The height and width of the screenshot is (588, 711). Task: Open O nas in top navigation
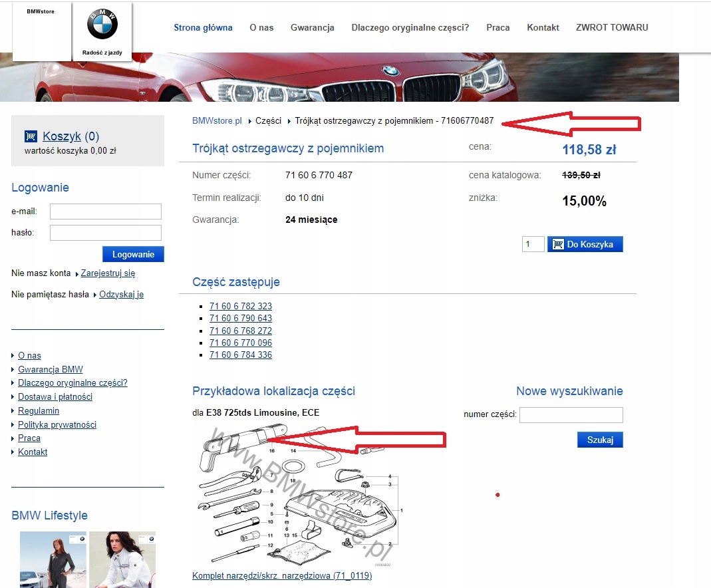[261, 28]
